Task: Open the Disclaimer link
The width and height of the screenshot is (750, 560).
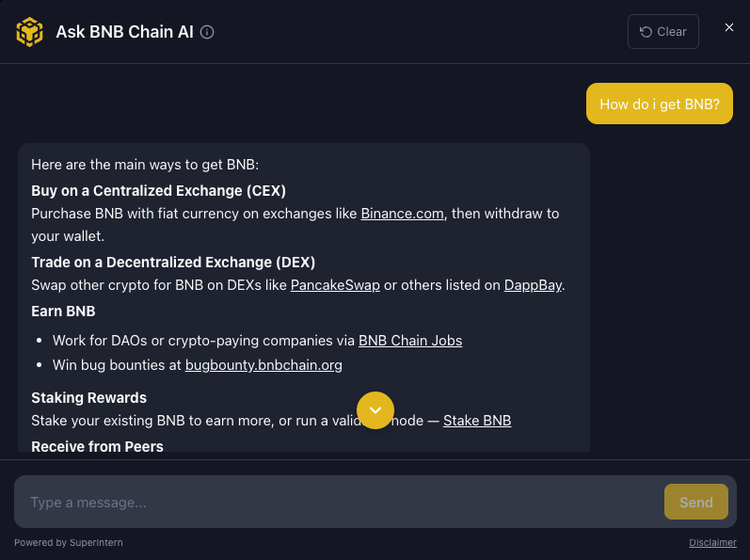Action: (x=712, y=542)
